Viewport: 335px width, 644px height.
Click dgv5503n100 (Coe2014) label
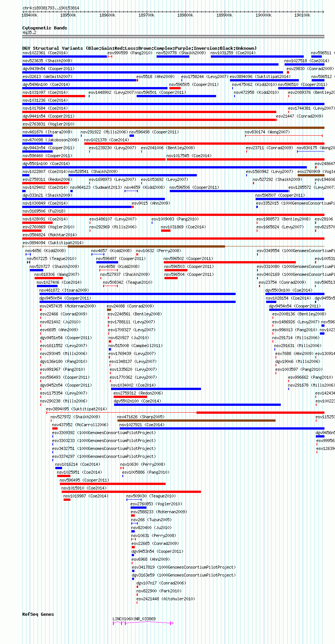289,290
